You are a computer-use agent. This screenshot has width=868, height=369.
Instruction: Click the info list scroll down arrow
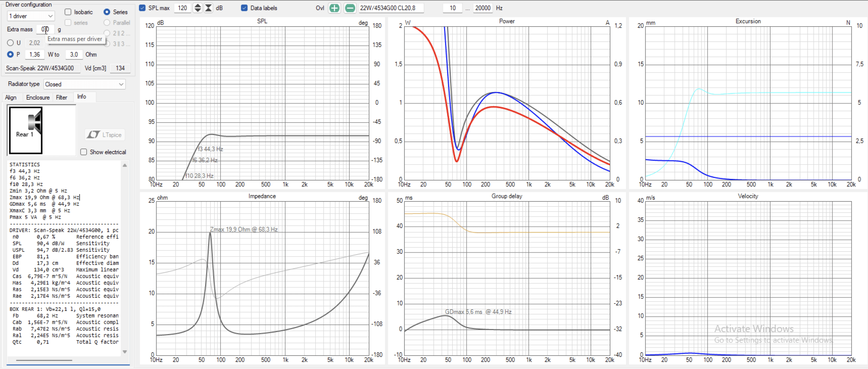pos(125,352)
